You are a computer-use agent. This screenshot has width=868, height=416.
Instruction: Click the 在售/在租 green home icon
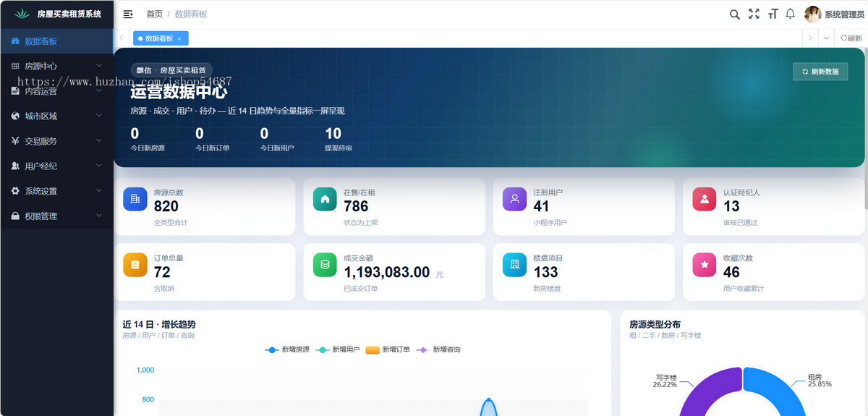[x=325, y=199]
